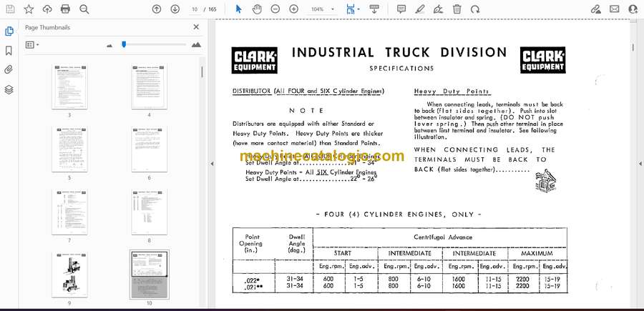Screen dimensions: 644x311
Task: Open the thumbnail options menu dropdown
Action: [32, 45]
